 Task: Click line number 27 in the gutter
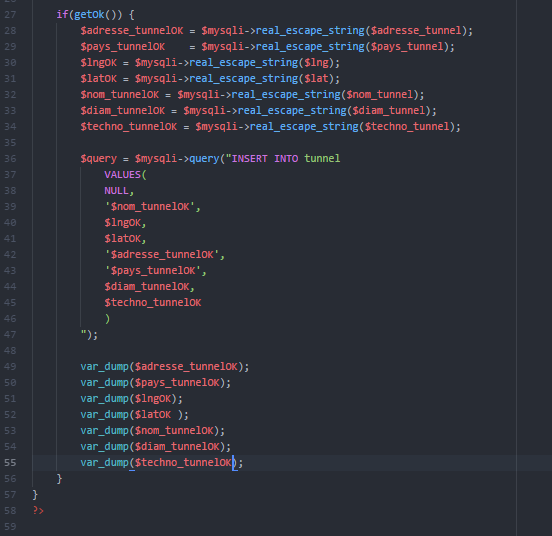click(x=10, y=15)
